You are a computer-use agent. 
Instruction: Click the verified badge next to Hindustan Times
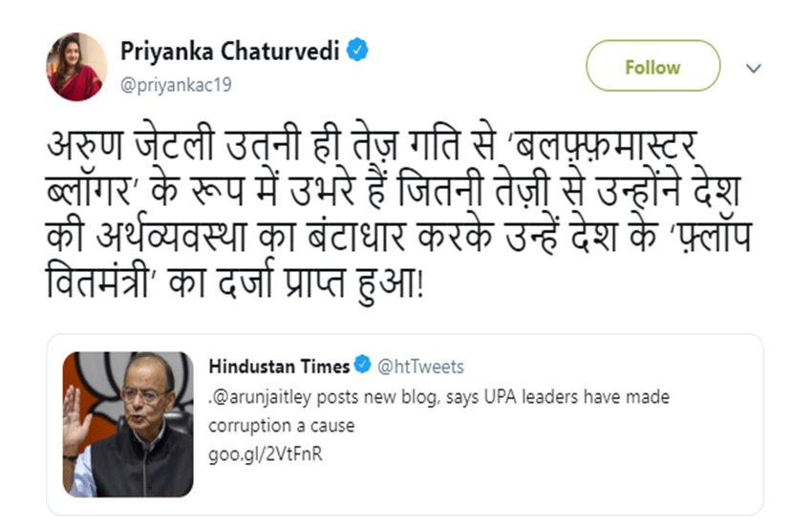click(x=363, y=366)
